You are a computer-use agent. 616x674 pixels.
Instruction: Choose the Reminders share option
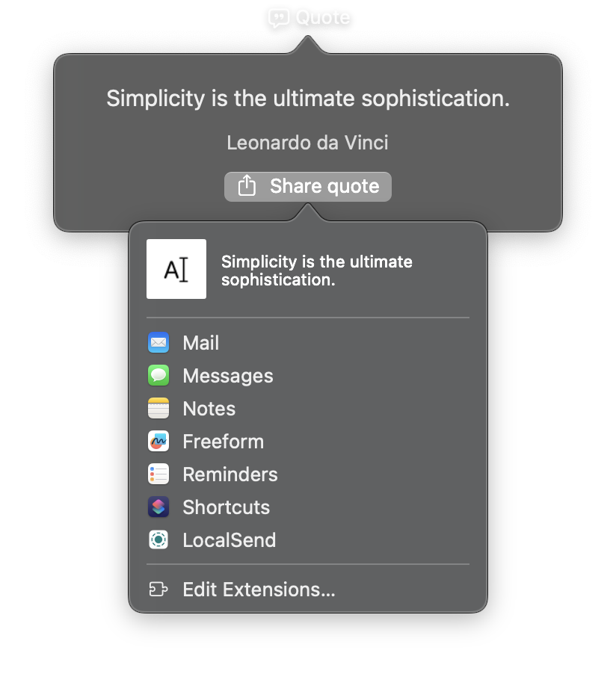308,474
